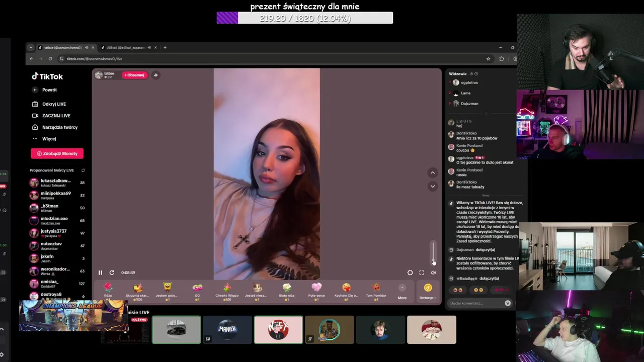Open jxkefn suggested live creator

tap(57, 258)
